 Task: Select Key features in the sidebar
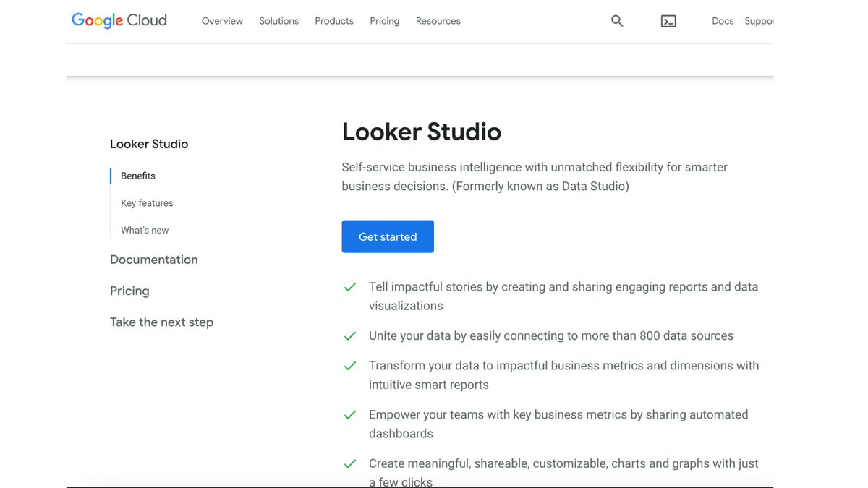[x=147, y=202]
